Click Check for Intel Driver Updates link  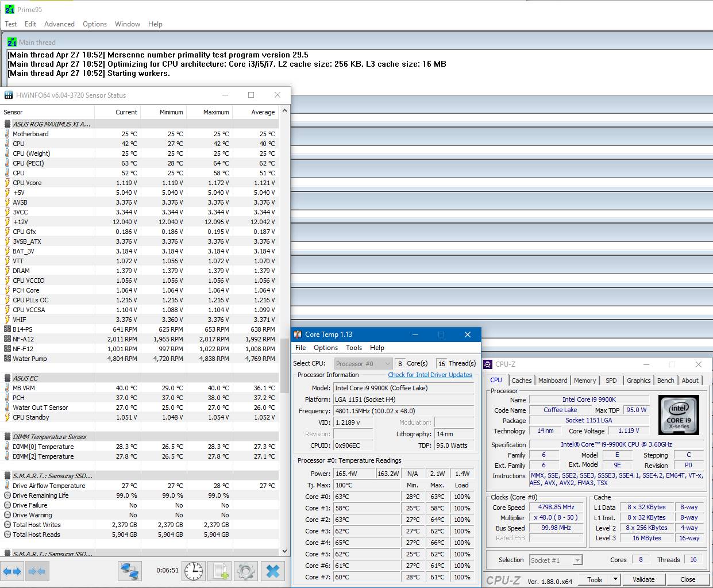click(430, 375)
